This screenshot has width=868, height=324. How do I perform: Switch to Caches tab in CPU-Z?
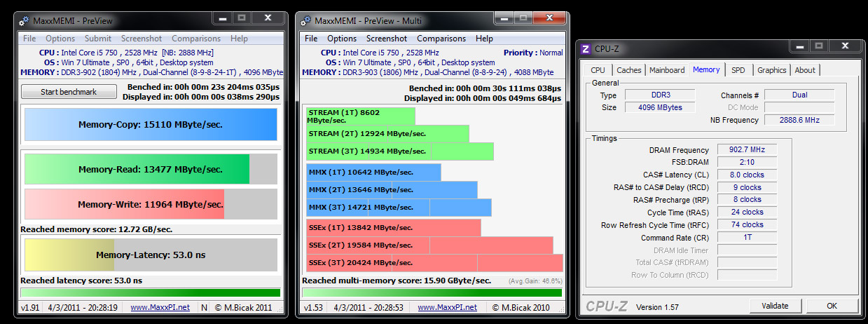click(x=629, y=70)
